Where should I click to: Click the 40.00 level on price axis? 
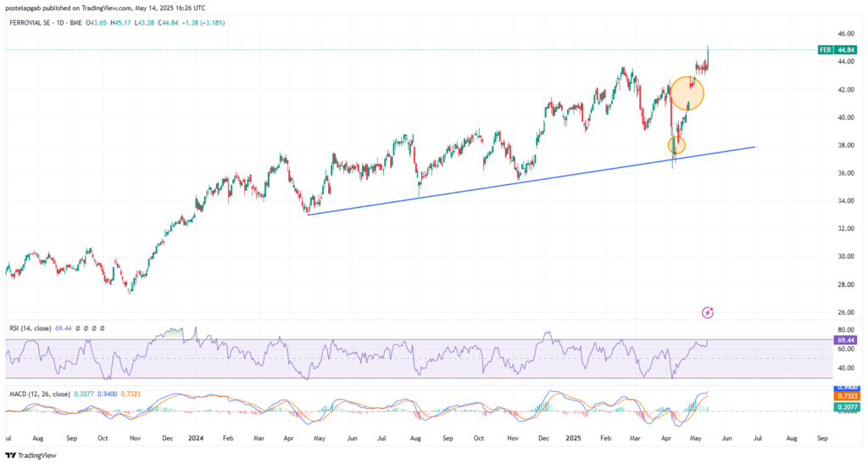[844, 118]
